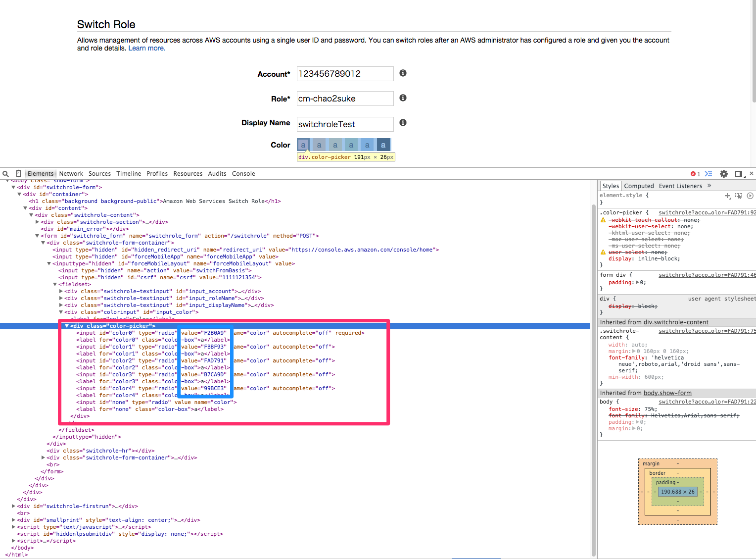Image resolution: width=756 pixels, height=559 pixels.
Task: Open the Event Listeners sidebar tab
Action: (x=680, y=186)
